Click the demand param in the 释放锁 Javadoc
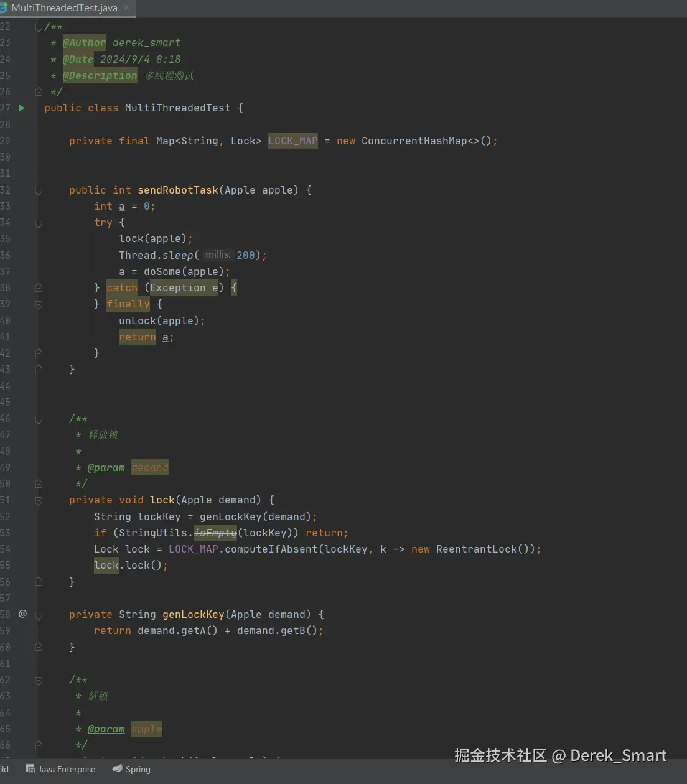This screenshot has width=687, height=784. pyautogui.click(x=150, y=467)
